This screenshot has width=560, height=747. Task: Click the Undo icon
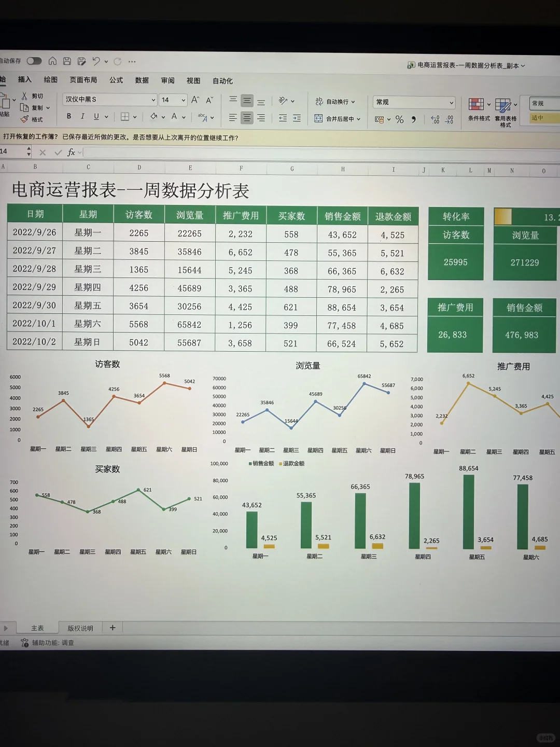click(96, 61)
